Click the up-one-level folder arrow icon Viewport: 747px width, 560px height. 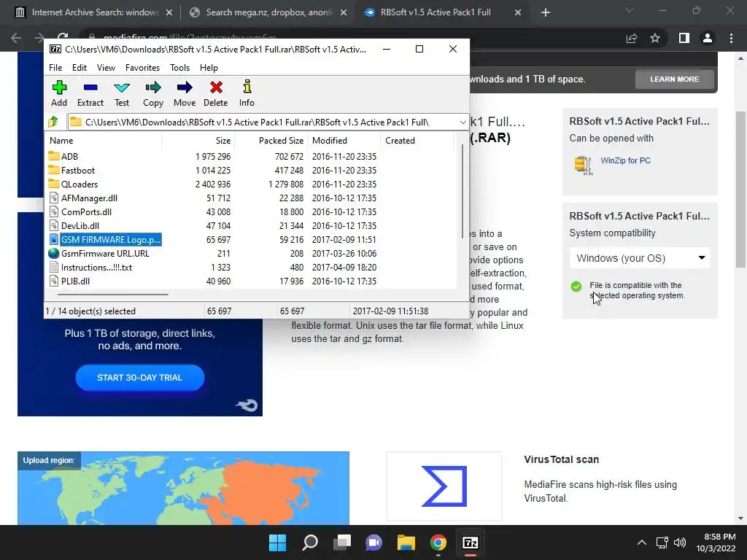(x=53, y=122)
